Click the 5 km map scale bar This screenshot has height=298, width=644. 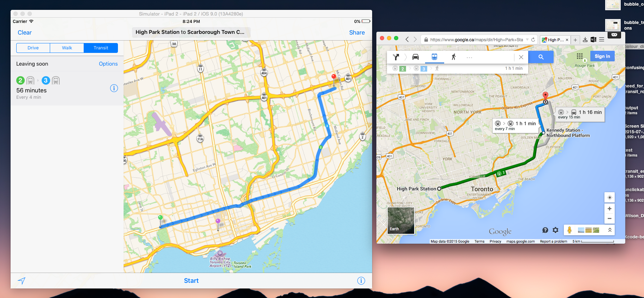point(593,242)
